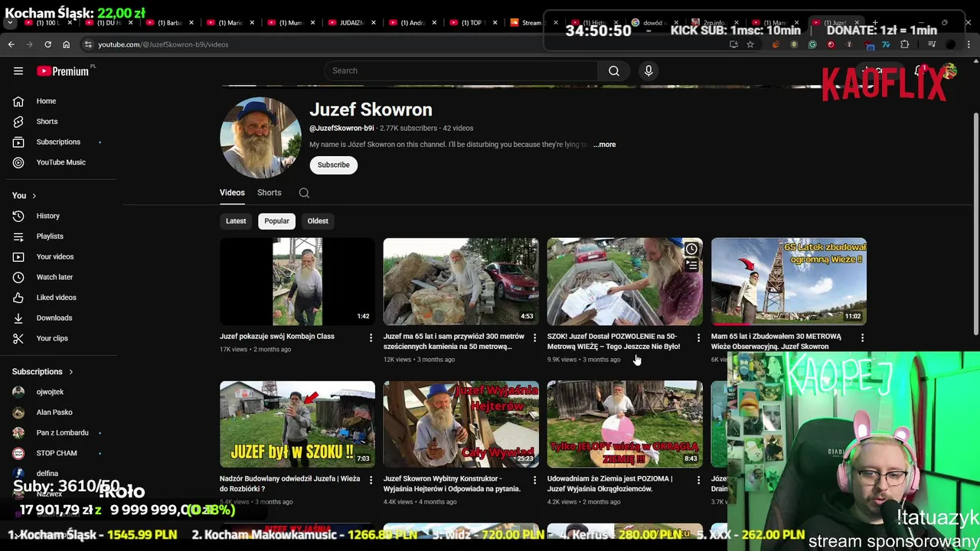Image resolution: width=980 pixels, height=551 pixels.
Task: Open the YouTube hamburger guide menu
Action: [18, 71]
